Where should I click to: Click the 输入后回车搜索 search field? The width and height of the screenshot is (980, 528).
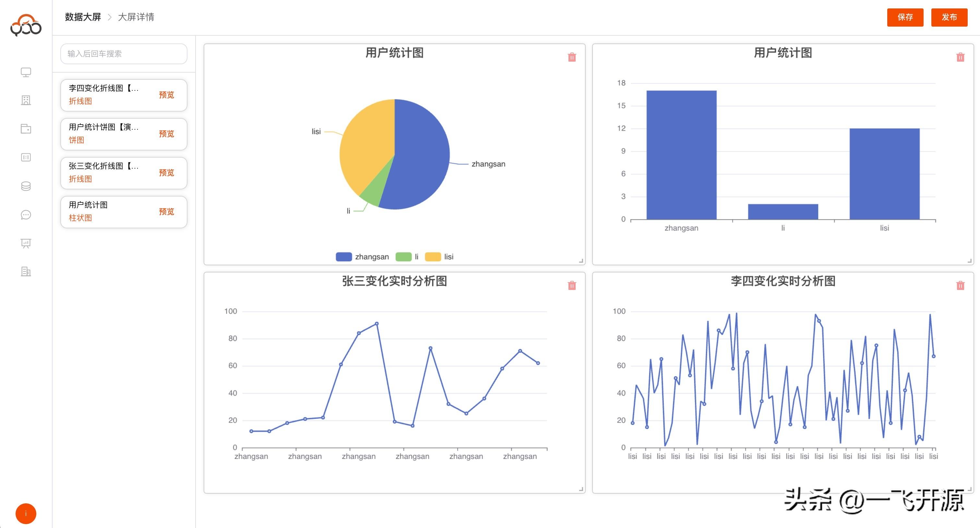(x=124, y=54)
